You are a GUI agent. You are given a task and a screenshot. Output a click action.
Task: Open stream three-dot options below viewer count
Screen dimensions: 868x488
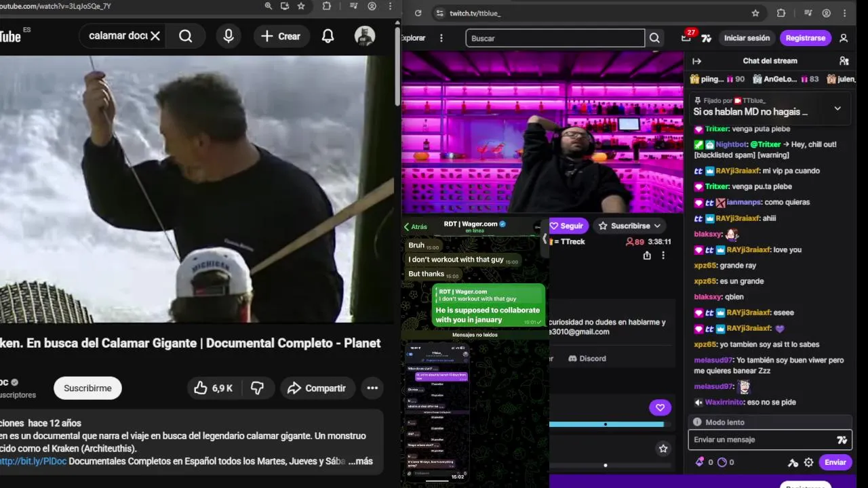click(x=663, y=256)
